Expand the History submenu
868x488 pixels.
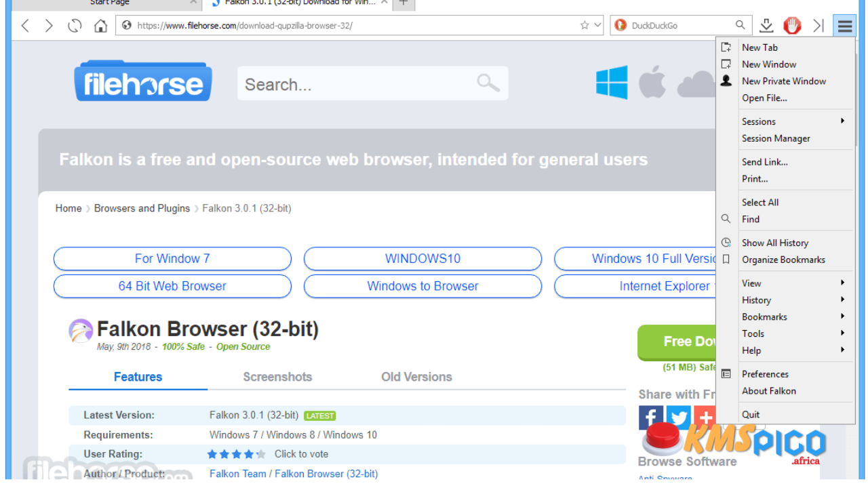785,300
